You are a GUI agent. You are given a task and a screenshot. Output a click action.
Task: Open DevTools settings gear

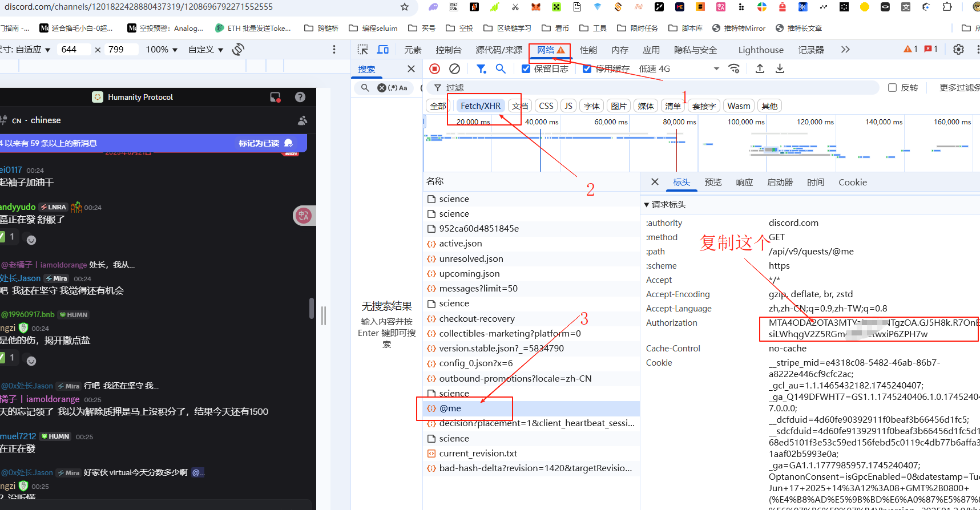[958, 50]
